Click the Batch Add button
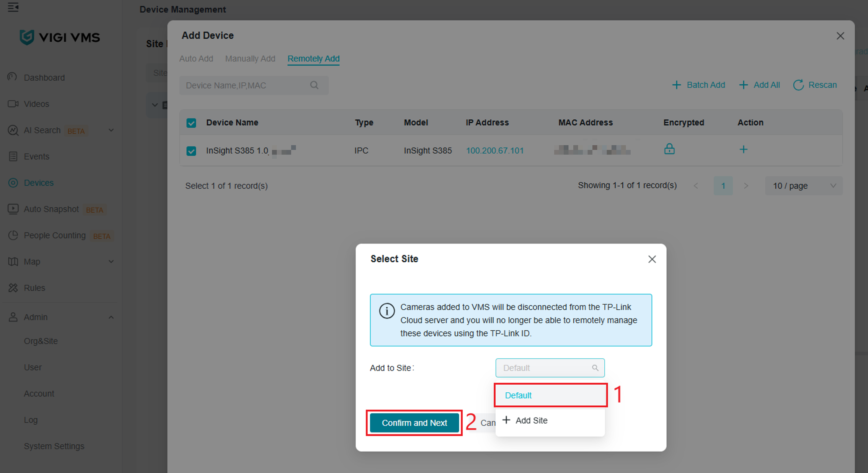 (x=698, y=85)
